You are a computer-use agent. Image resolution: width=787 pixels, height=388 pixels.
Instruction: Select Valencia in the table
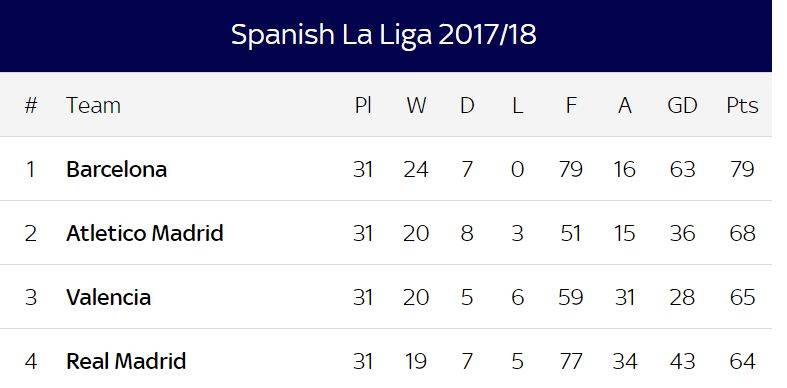[108, 297]
